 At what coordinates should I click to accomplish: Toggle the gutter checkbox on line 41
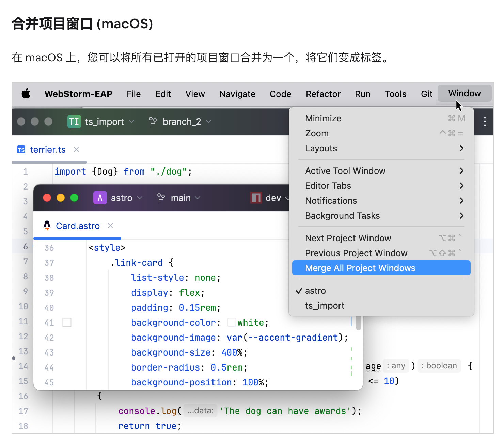pos(67,323)
